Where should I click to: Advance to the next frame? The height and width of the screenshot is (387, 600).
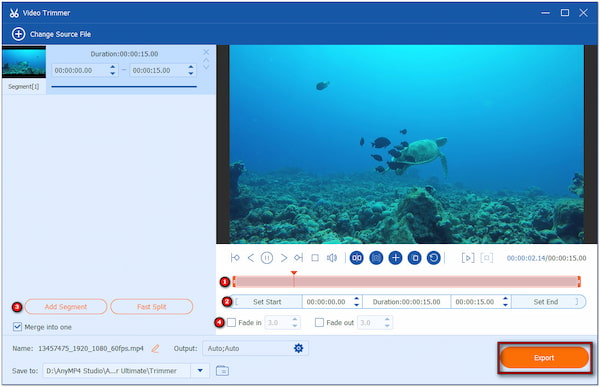point(284,258)
